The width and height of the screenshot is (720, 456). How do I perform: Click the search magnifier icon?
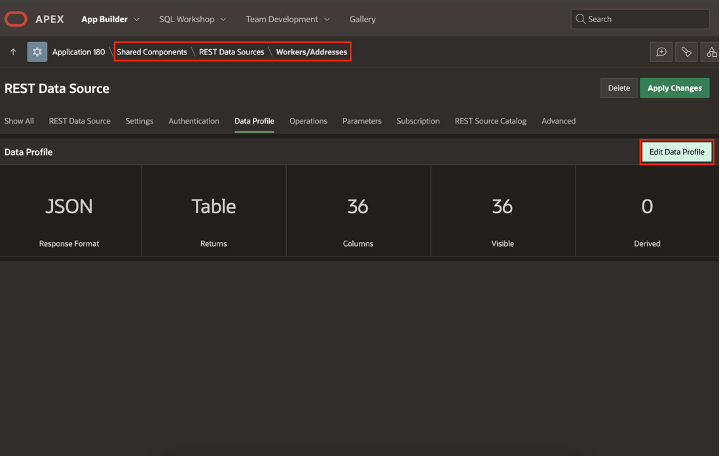(x=580, y=19)
